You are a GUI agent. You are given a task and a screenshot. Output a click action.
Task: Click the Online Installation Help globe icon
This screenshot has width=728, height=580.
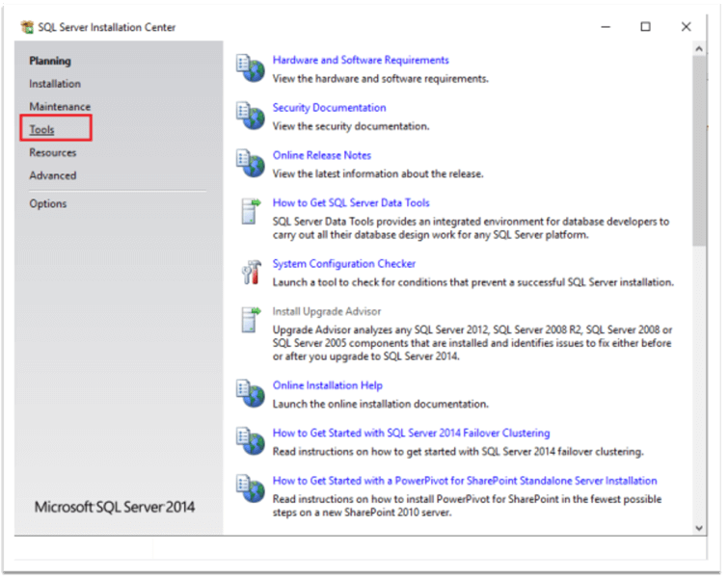pyautogui.click(x=251, y=393)
